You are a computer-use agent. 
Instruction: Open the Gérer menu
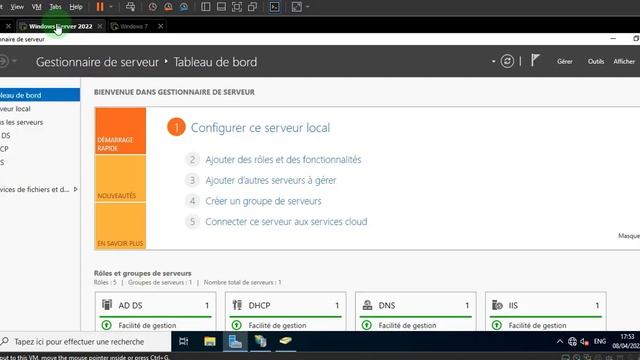coord(565,61)
